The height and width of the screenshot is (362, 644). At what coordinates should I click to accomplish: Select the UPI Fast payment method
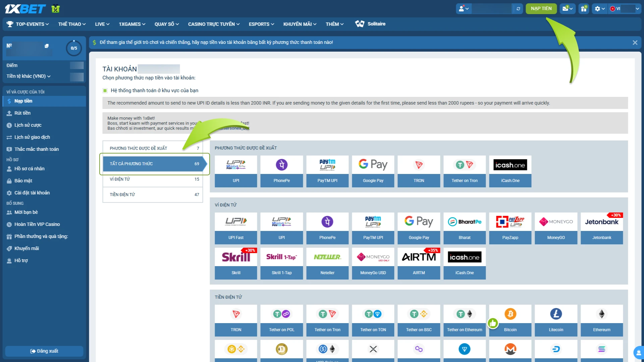coord(236,228)
